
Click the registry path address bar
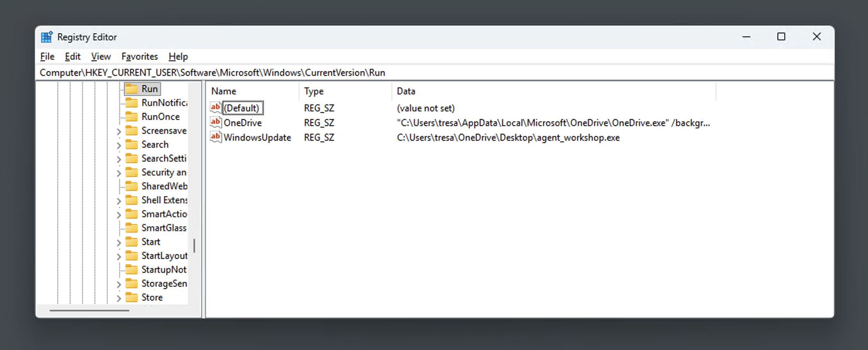434,73
